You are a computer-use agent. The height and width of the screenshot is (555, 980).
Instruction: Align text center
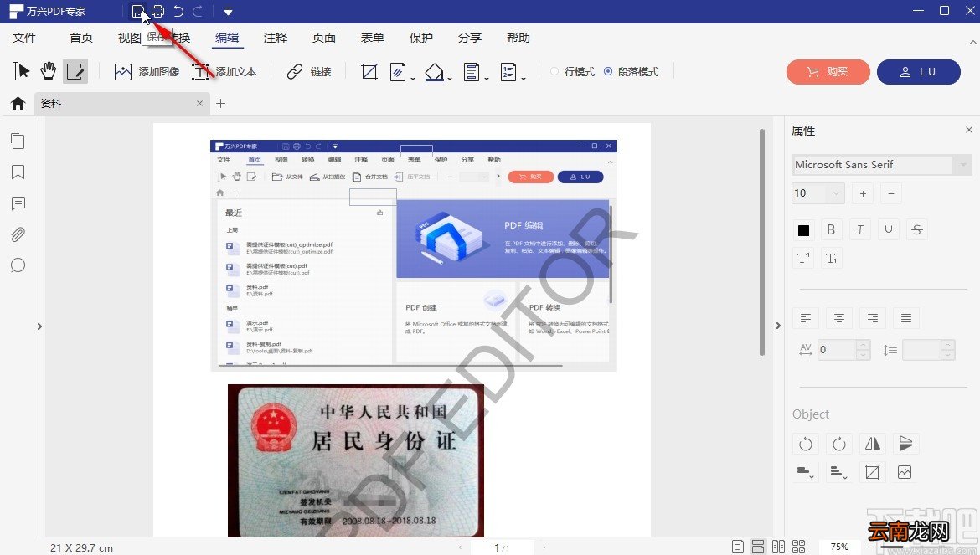(839, 318)
